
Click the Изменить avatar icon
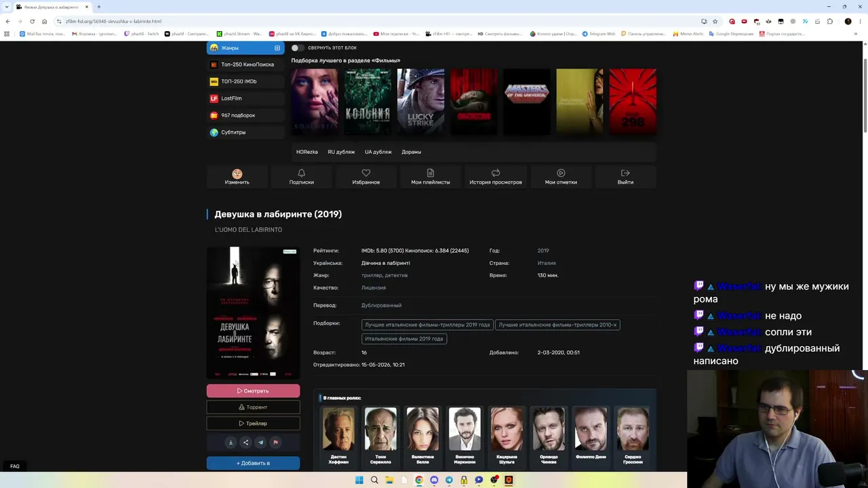[237, 174]
